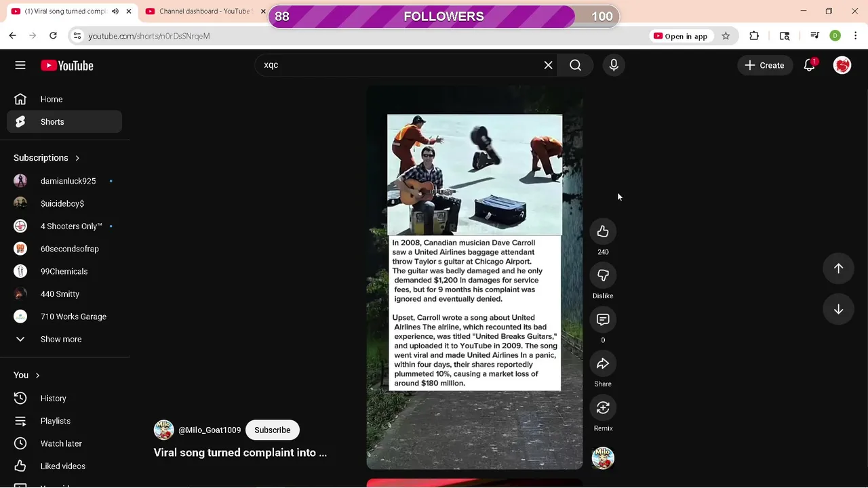Click the Shorts video player
The height and width of the screenshot is (488, 868).
475,277
